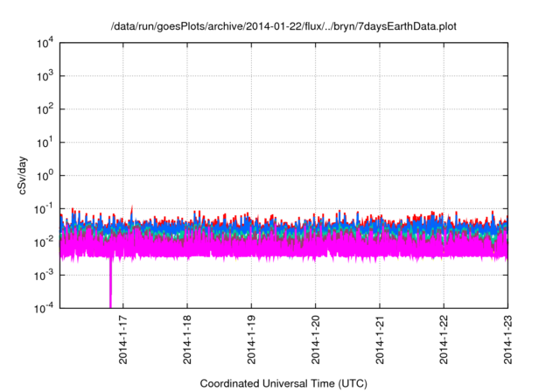This screenshot has height=392, width=560.
Task: Click the cSv/day y-axis label
Action: coord(23,175)
